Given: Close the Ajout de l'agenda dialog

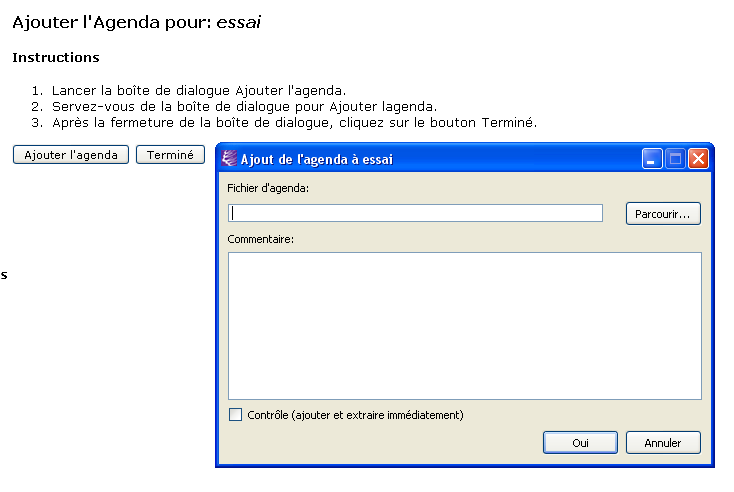Looking at the screenshot, I should pos(698,158).
